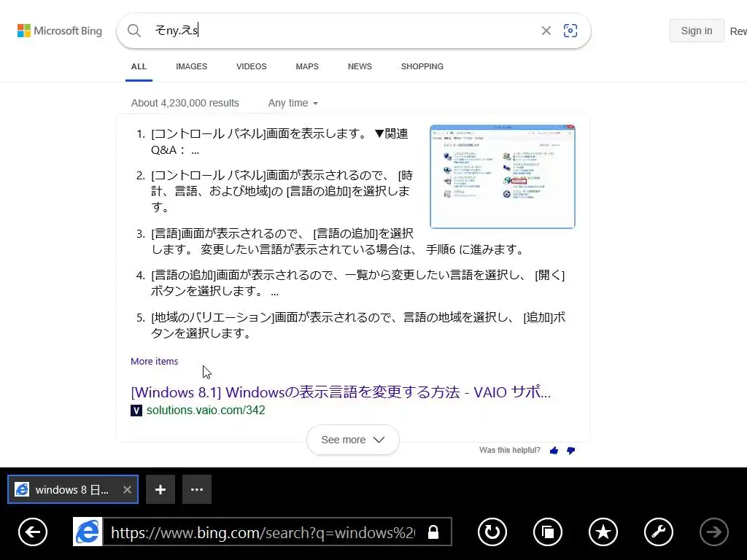Open the solutions.vaio.com/342 URL link

point(205,410)
